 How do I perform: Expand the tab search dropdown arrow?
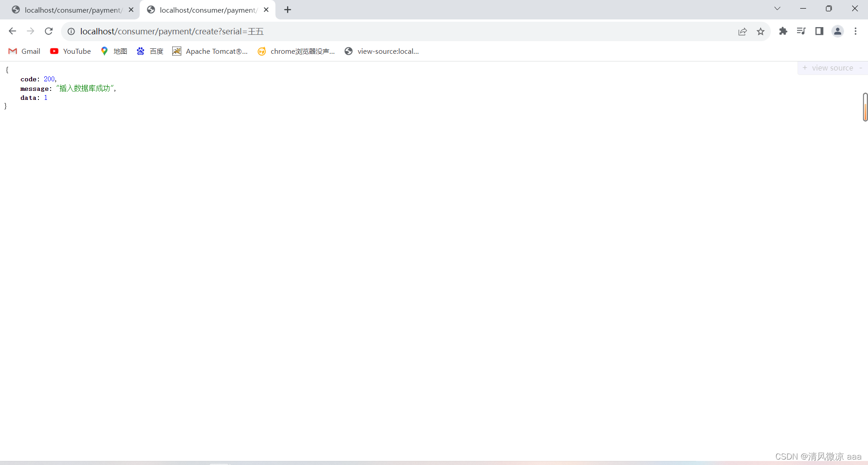tap(777, 9)
